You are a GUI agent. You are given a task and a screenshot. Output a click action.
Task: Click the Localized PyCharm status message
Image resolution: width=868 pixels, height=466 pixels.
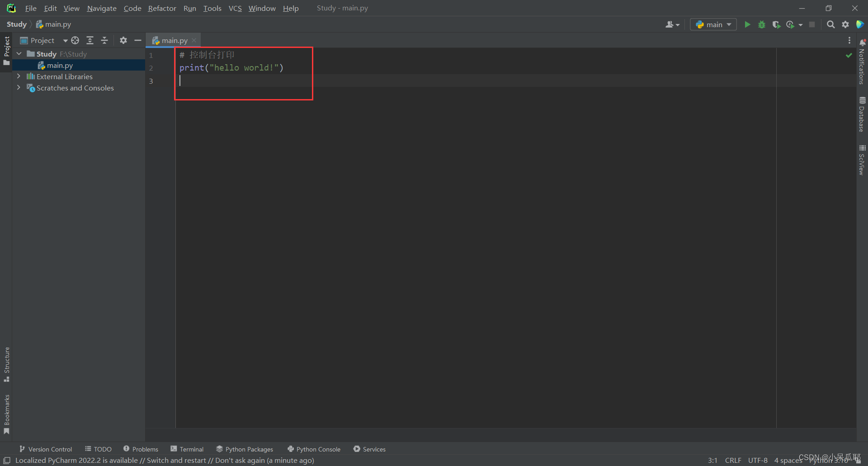tap(165, 461)
